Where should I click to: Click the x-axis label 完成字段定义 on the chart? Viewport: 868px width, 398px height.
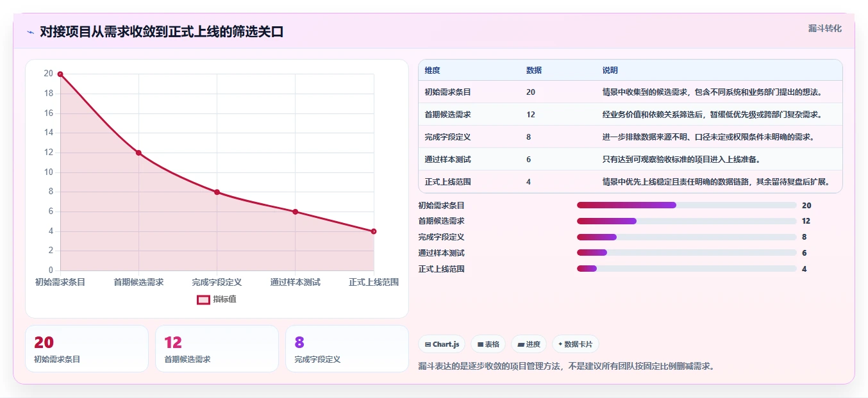pos(217,282)
